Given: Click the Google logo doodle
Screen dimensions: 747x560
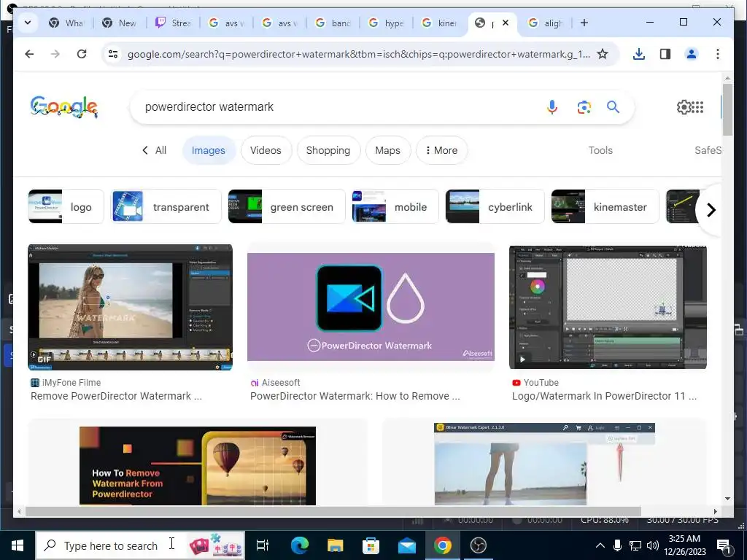Looking at the screenshot, I should coord(64,106).
